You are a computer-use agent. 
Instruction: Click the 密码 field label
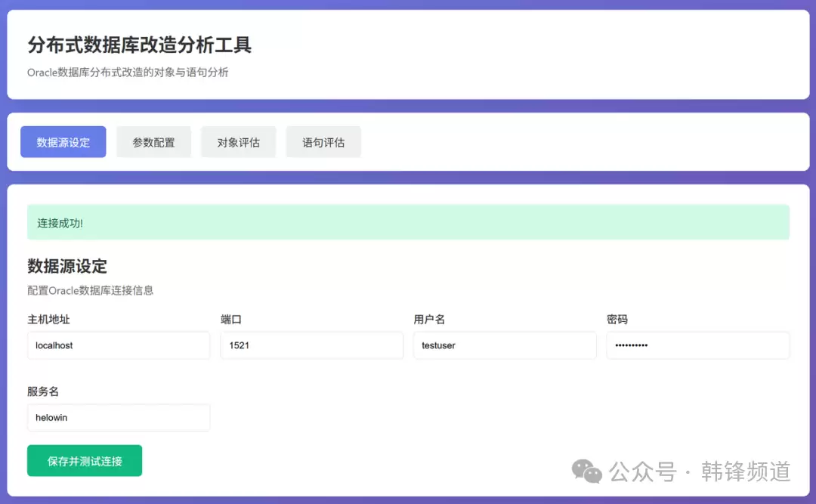(x=617, y=320)
